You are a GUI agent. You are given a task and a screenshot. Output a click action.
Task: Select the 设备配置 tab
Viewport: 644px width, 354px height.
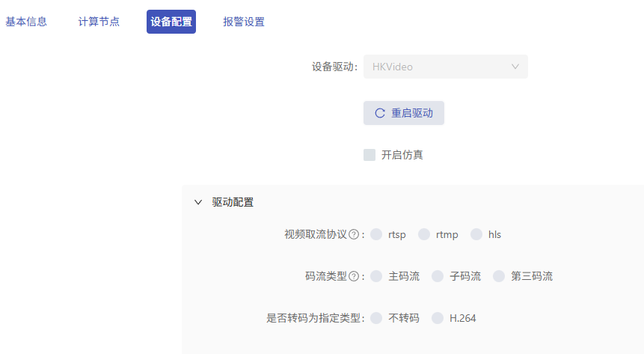(171, 22)
